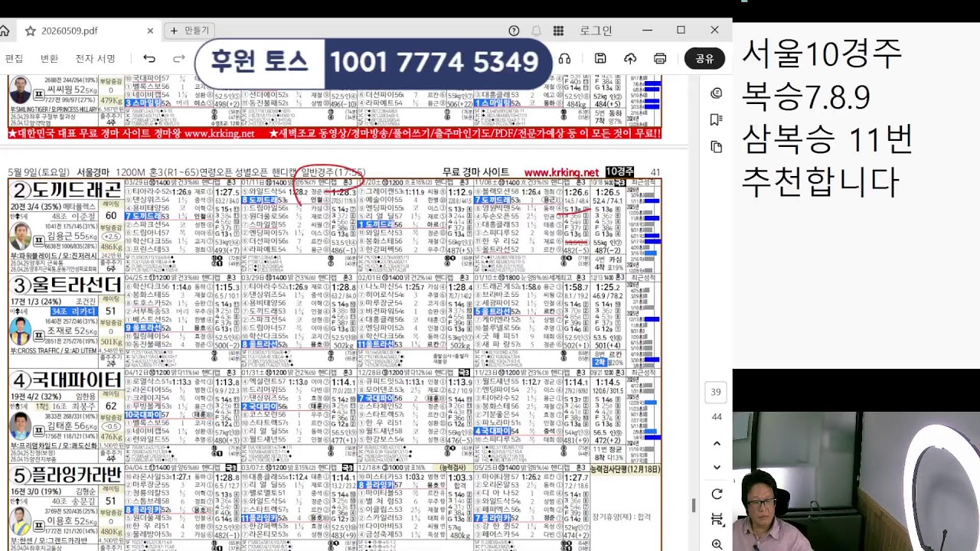The height and width of the screenshot is (551, 980).
Task: Select horse name ③울트라선더
Action: click(66, 285)
